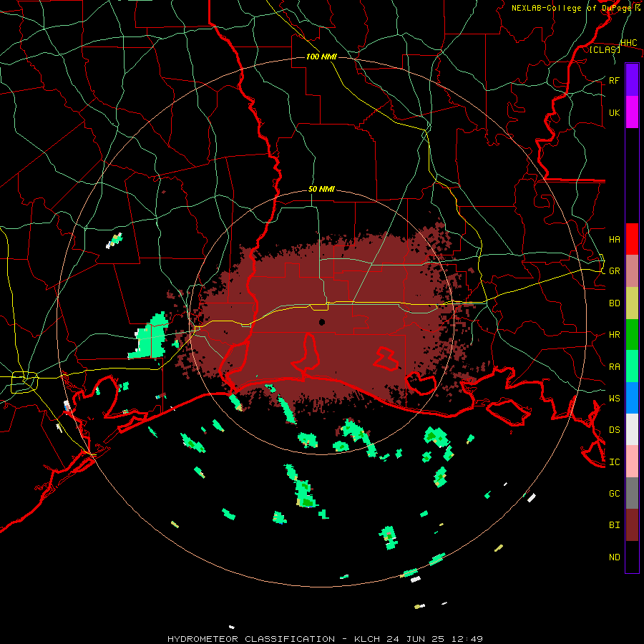Click the RF purple legend swatch

pos(632,80)
